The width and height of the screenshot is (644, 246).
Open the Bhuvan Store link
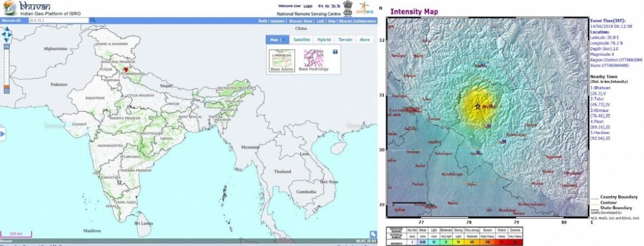coord(300,21)
